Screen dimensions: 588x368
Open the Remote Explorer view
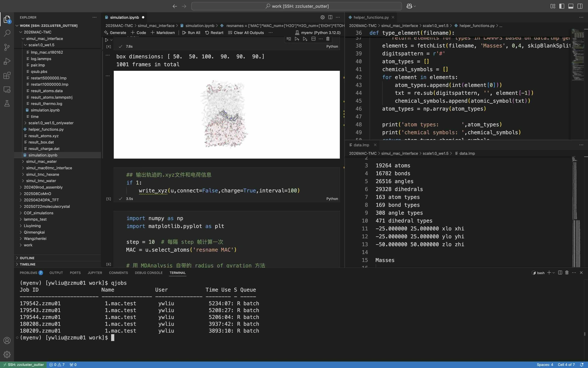click(x=7, y=90)
